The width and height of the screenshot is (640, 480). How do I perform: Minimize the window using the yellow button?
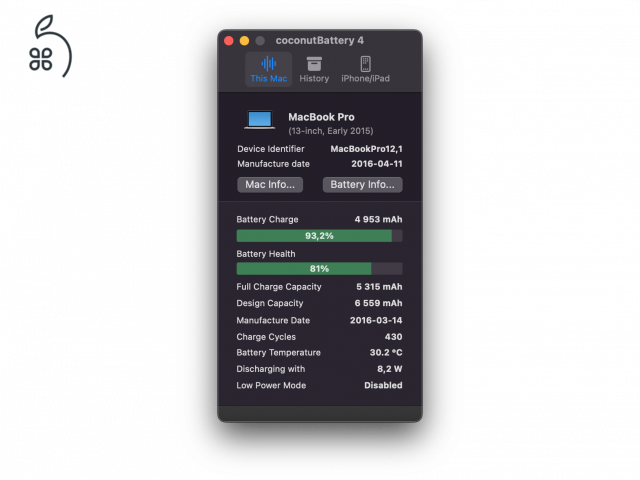244,40
